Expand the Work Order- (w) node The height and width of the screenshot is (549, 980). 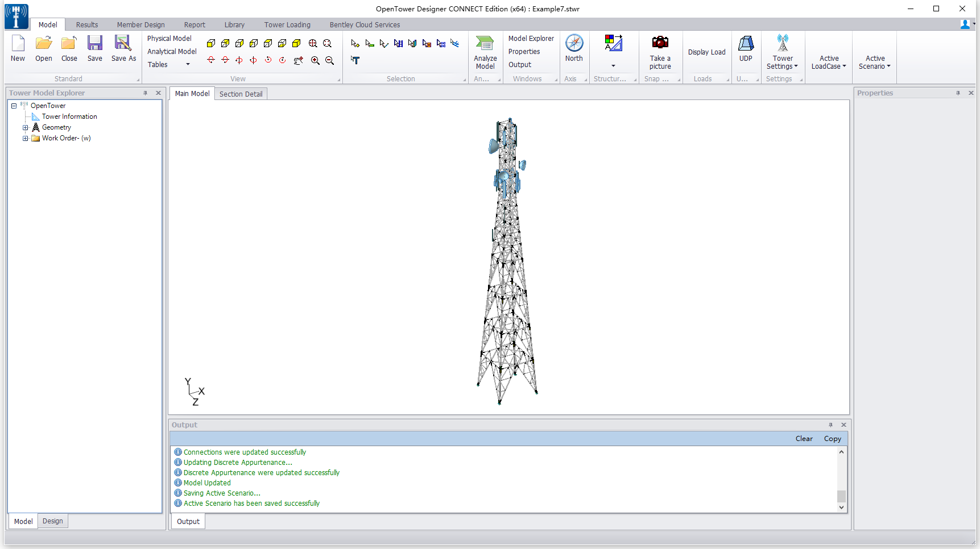(25, 138)
